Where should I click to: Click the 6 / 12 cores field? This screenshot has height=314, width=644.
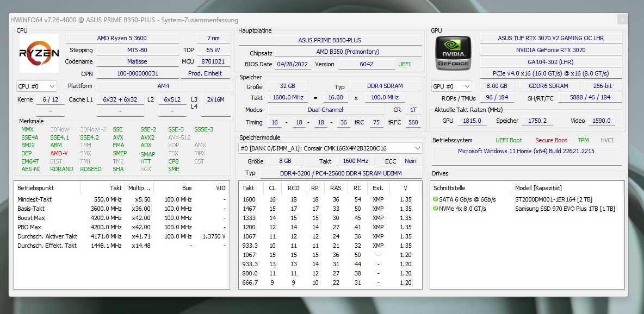(51, 100)
